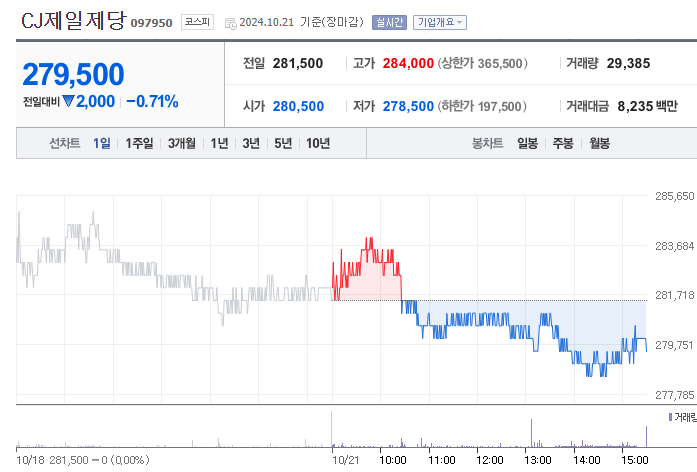
Task: Click the 279,751 y-axis label
Action: coord(674,345)
